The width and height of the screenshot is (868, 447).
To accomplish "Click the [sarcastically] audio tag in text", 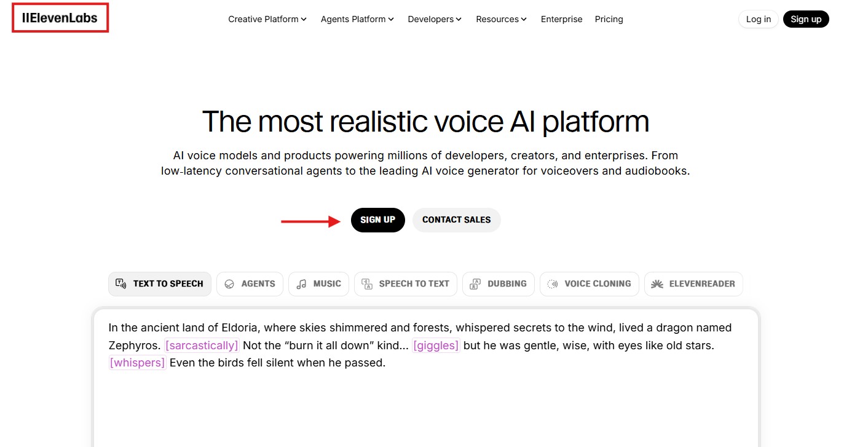I will point(202,346).
